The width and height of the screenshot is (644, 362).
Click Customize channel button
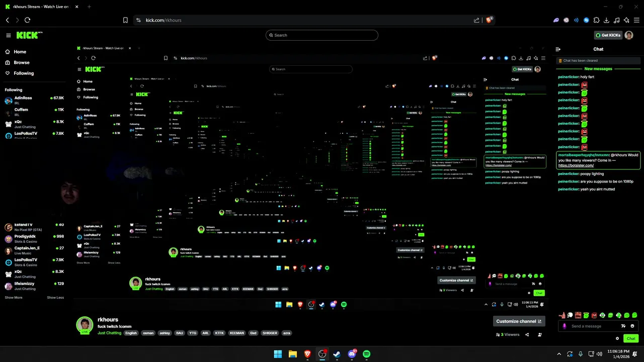pyautogui.click(x=519, y=321)
